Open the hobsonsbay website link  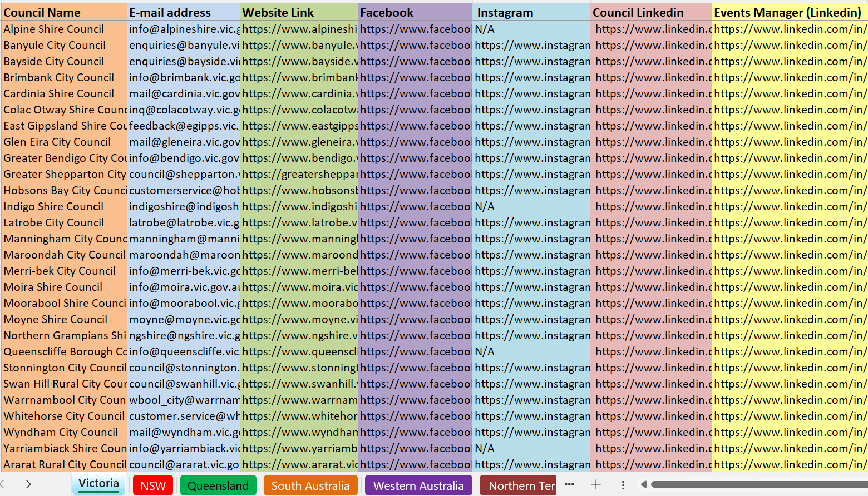click(299, 190)
